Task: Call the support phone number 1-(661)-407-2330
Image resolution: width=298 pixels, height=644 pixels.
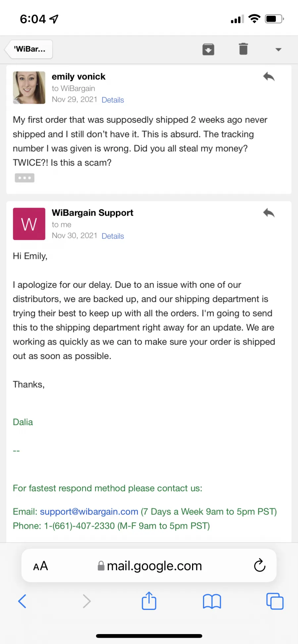Action: click(79, 526)
